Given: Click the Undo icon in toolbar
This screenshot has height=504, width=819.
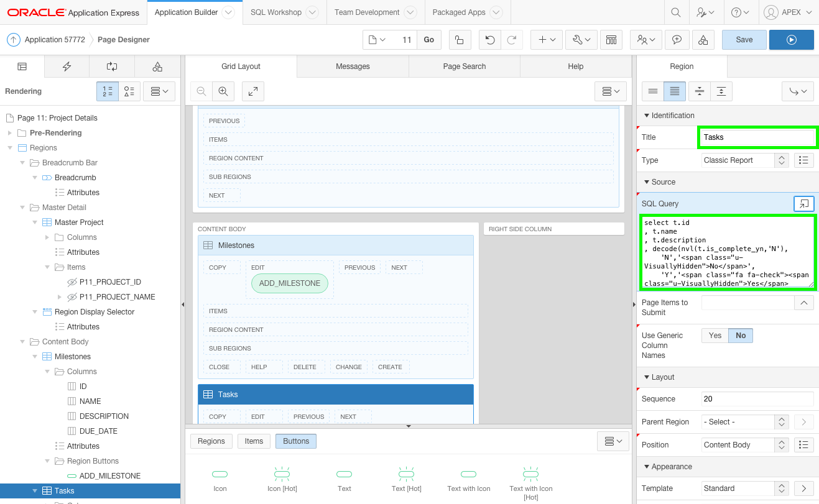Looking at the screenshot, I should coord(490,40).
